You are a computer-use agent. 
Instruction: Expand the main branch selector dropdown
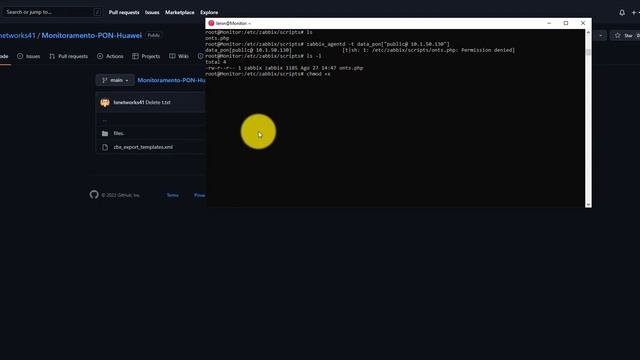[115, 80]
